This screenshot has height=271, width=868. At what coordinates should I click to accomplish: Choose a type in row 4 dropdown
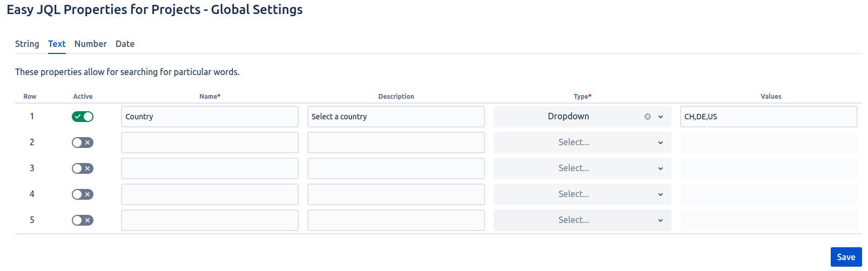click(582, 194)
